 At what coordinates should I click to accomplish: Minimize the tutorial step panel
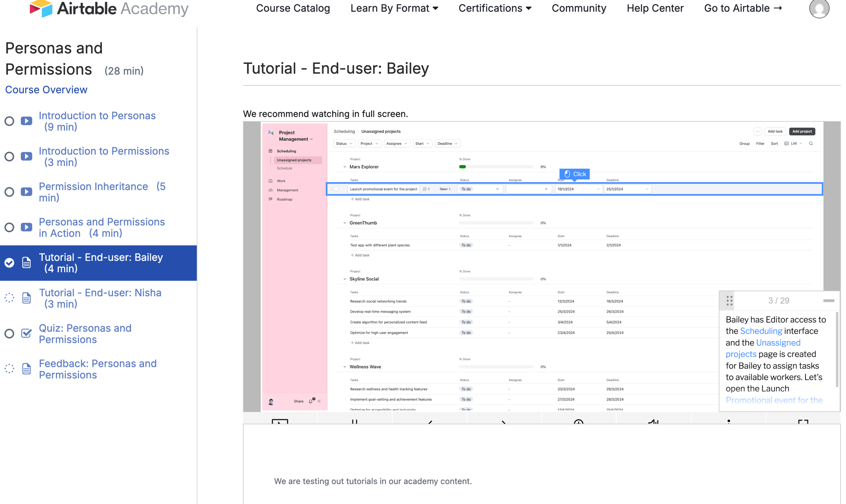829,301
